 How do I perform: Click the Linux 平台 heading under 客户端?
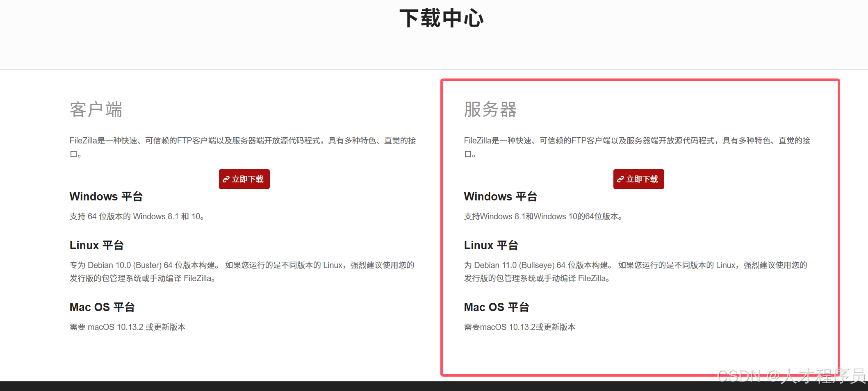click(97, 246)
